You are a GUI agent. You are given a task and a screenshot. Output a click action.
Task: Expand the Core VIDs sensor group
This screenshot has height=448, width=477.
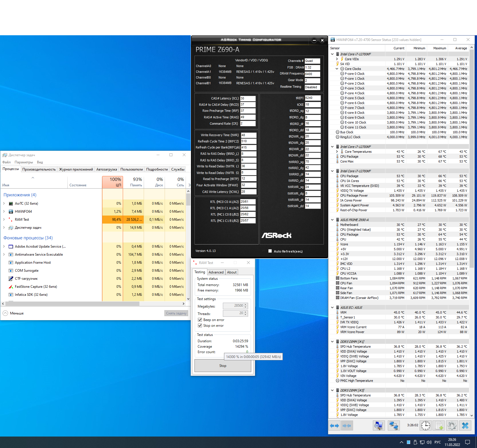tap(337, 59)
